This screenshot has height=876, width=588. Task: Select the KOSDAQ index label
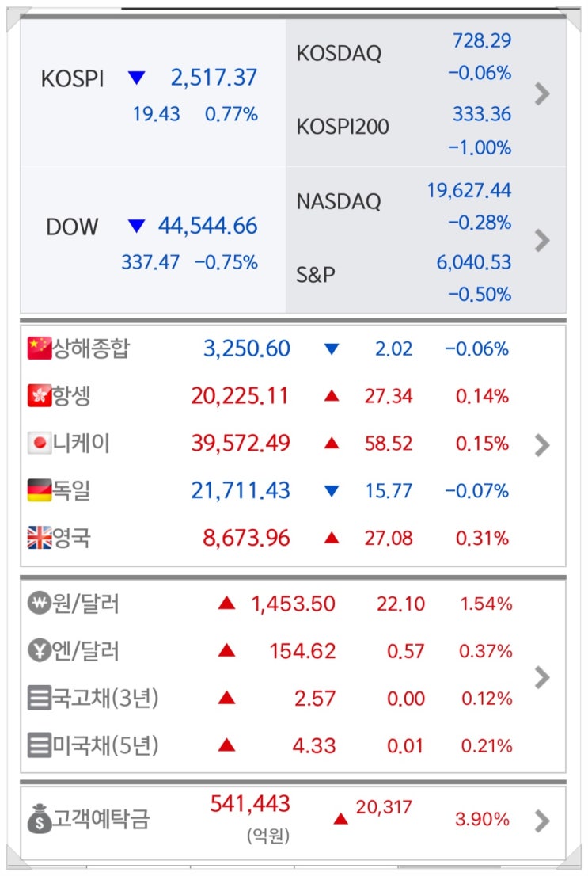tap(339, 54)
